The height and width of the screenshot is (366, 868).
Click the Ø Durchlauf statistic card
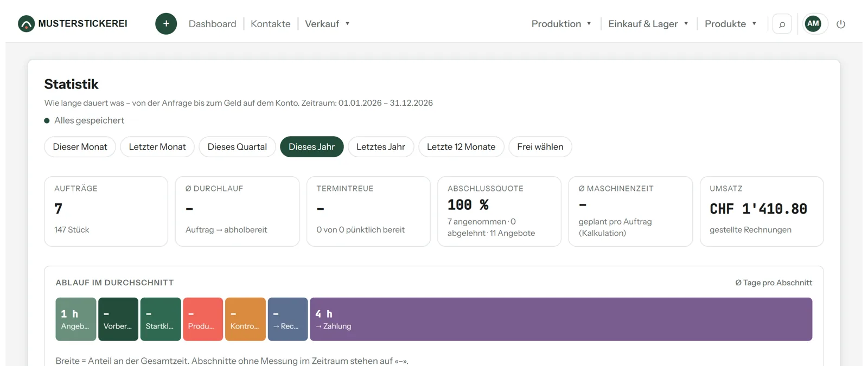click(237, 211)
